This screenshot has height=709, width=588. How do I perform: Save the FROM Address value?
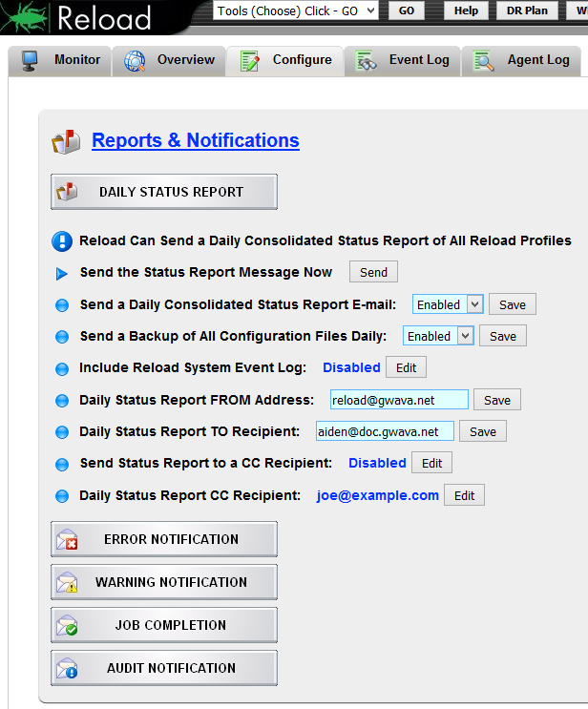click(497, 400)
